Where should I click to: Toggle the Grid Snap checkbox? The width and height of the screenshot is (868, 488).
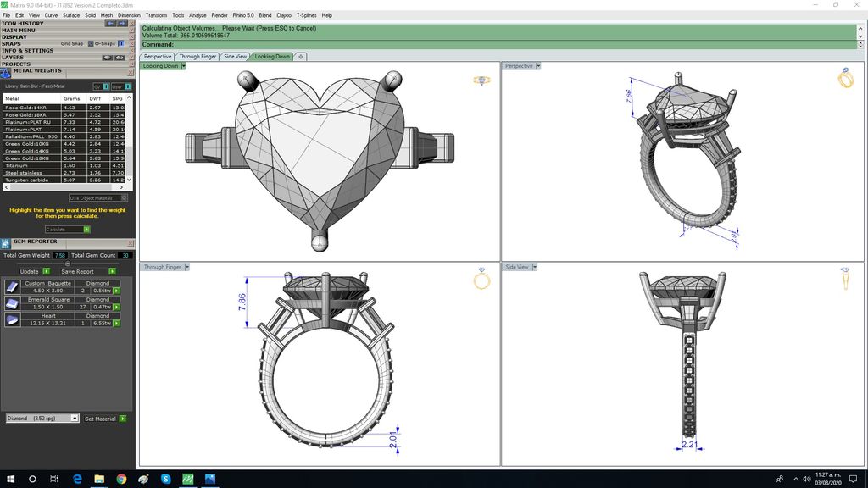[x=91, y=44]
